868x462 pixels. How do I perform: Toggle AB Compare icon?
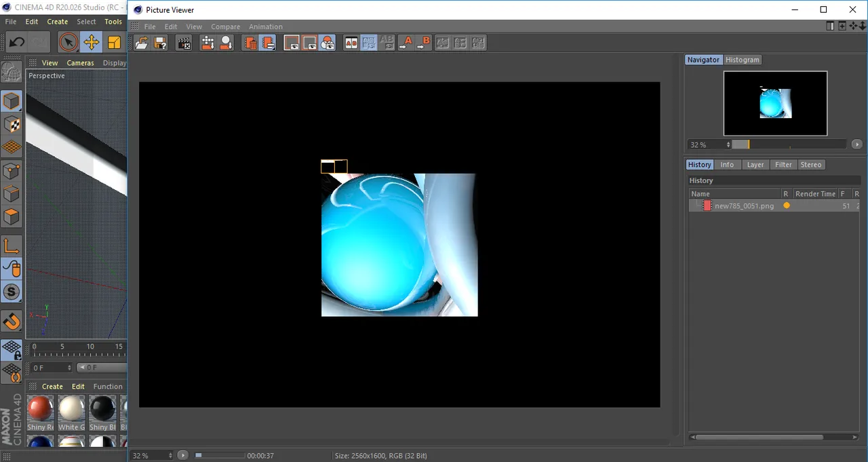(351, 43)
